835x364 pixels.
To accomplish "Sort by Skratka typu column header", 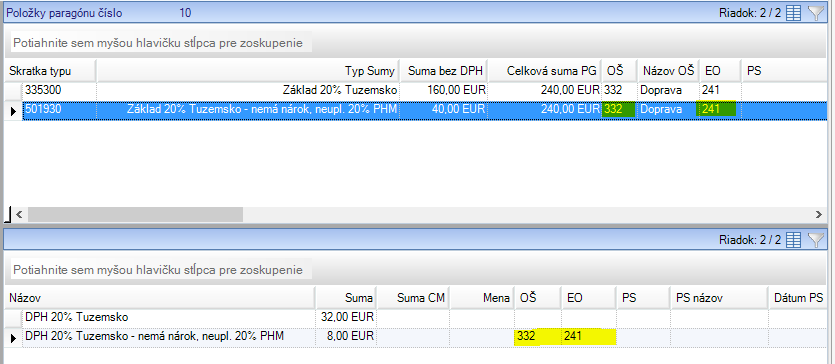I will 51,71.
